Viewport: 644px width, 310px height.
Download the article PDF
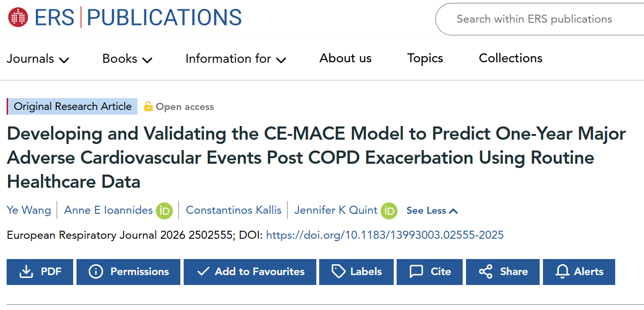[x=40, y=272]
